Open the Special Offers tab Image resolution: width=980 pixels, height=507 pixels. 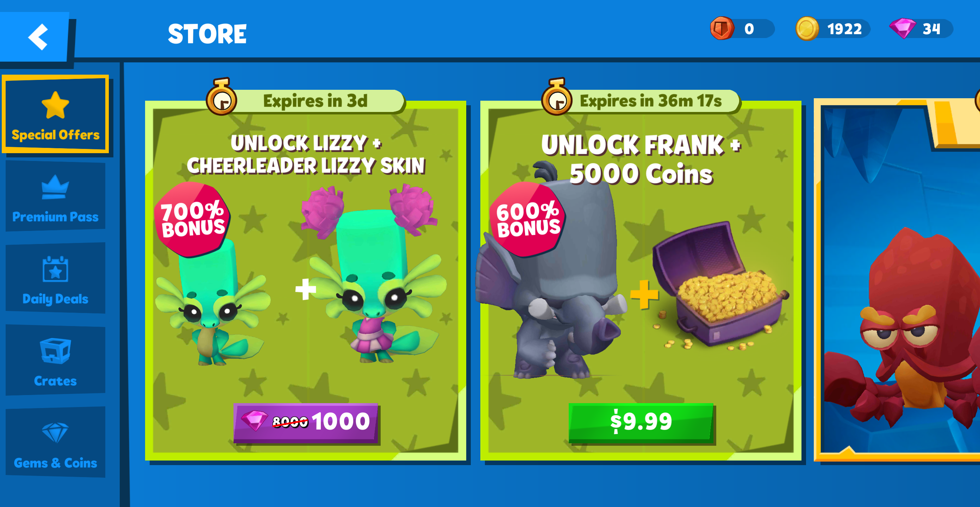[56, 114]
